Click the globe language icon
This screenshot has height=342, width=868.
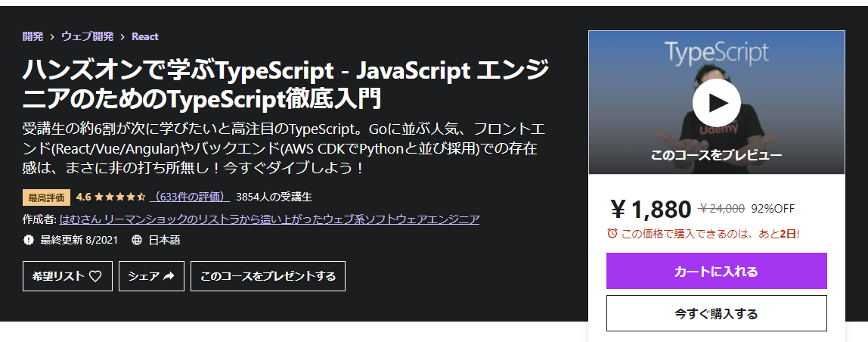(137, 240)
